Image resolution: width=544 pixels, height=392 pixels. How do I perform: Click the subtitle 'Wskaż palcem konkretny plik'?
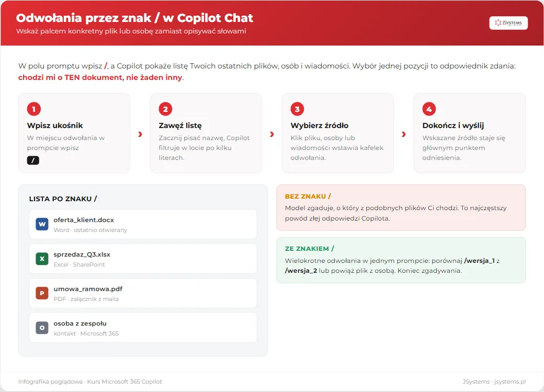click(x=66, y=31)
